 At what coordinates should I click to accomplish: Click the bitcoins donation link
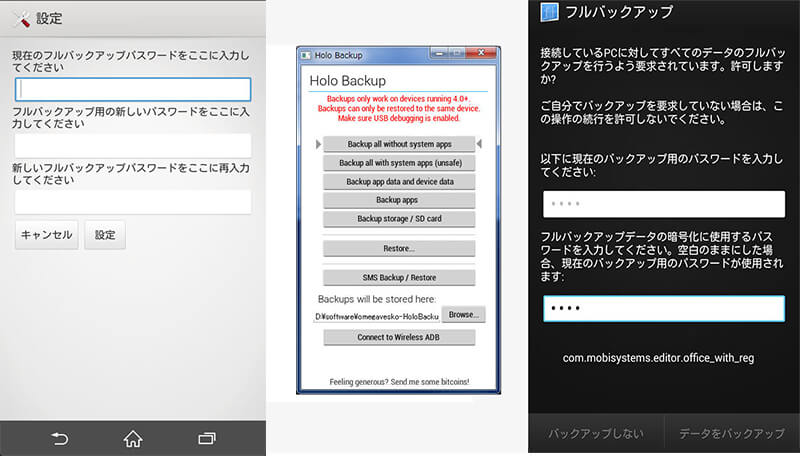tap(399, 382)
